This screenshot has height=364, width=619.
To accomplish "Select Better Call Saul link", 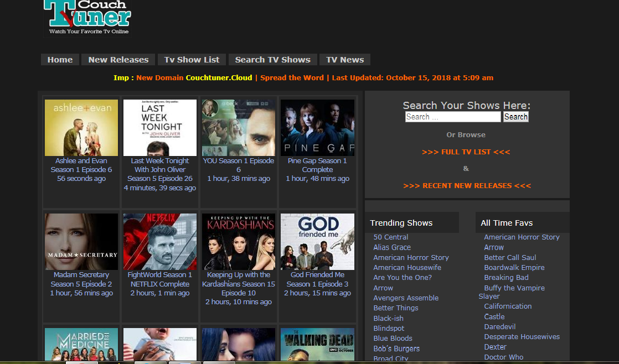I will [510, 258].
